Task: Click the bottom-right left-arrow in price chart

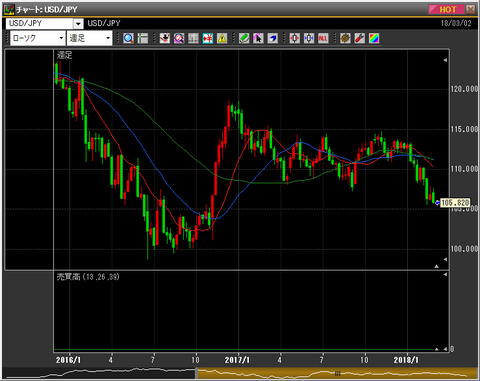Action: [445, 259]
